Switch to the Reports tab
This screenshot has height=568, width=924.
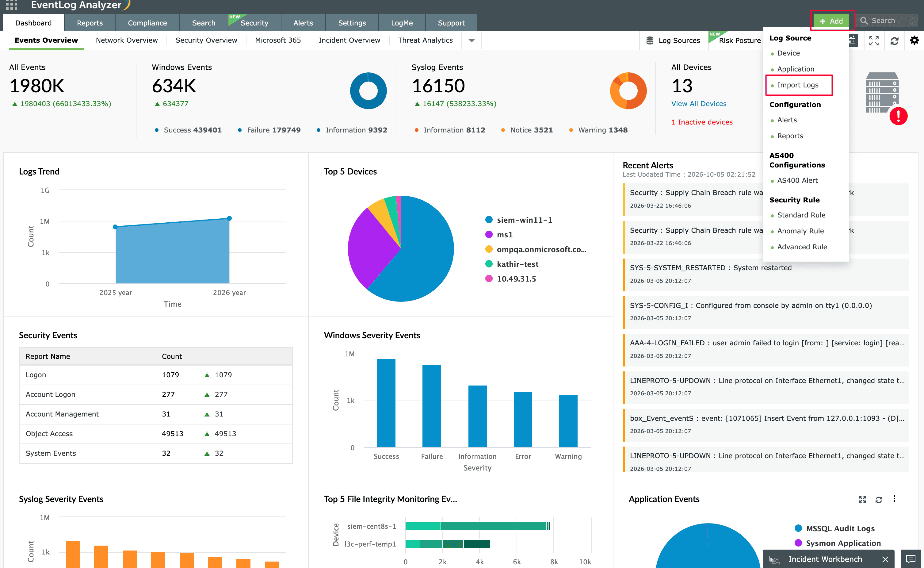pyautogui.click(x=90, y=23)
